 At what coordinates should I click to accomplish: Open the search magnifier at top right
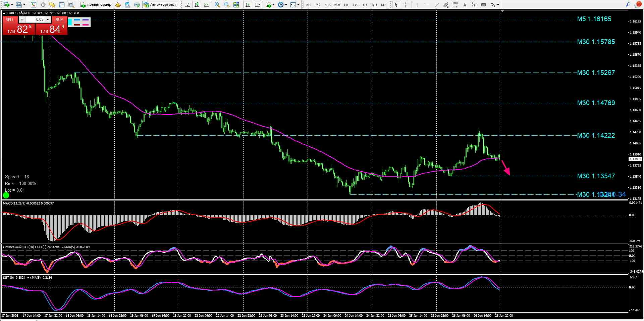(x=628, y=5)
